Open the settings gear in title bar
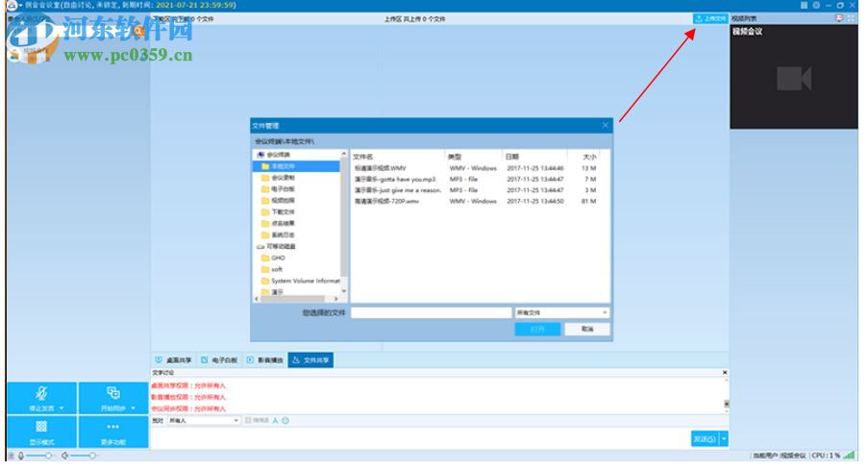 click(816, 5)
